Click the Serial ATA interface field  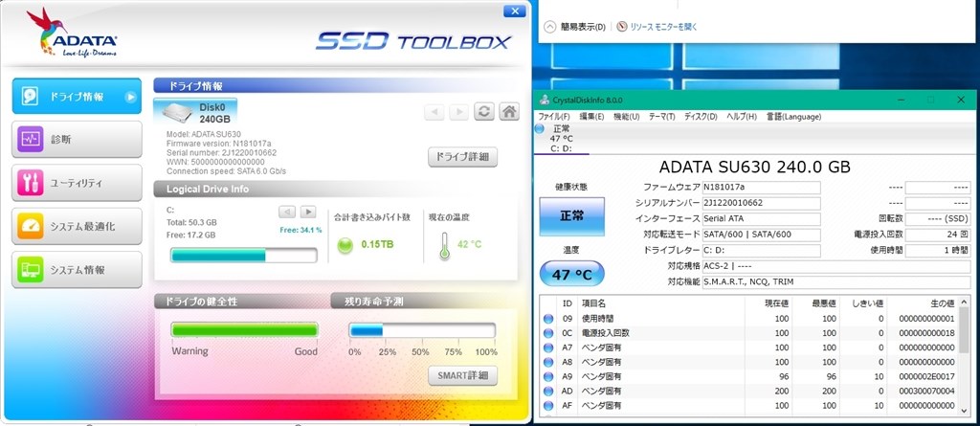click(x=761, y=219)
